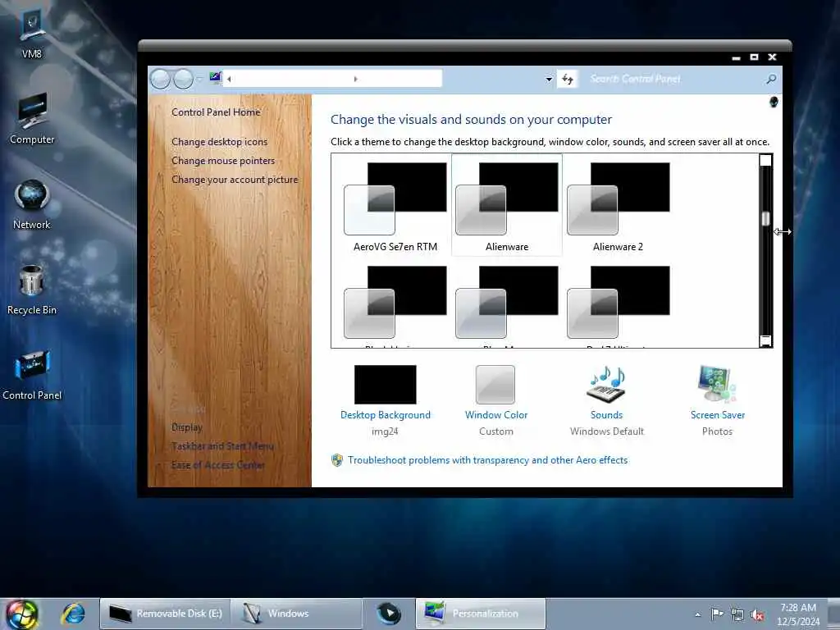The width and height of the screenshot is (840, 630).
Task: Open Change mouse pointers link
Action: coord(223,161)
